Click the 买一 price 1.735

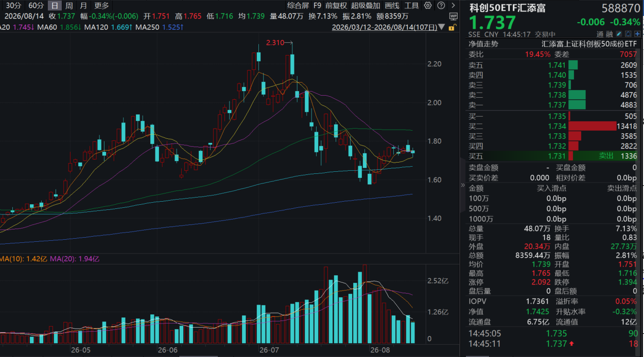pyautogui.click(x=557, y=116)
